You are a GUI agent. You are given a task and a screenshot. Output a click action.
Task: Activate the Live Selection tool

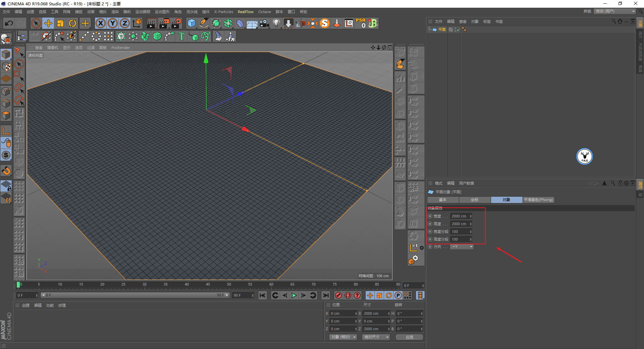(x=36, y=23)
